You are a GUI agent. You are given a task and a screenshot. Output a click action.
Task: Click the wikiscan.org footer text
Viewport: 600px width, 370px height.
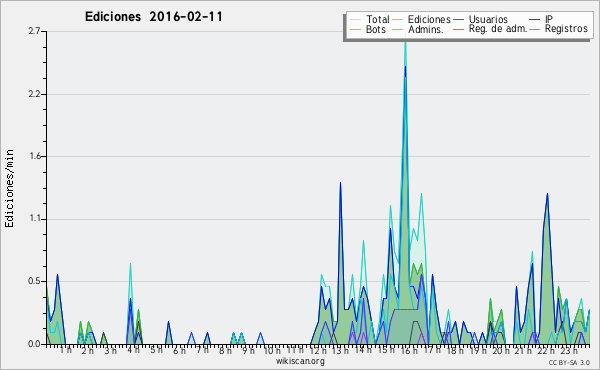point(300,361)
